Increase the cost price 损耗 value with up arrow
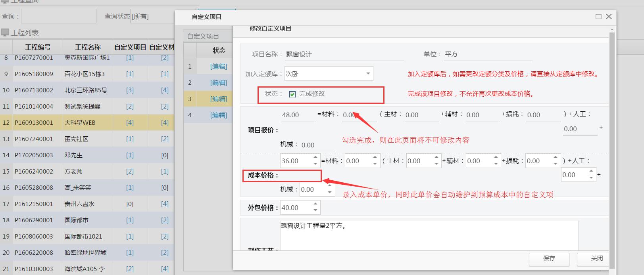Viewport: 644px width, 275px height. coord(556,158)
